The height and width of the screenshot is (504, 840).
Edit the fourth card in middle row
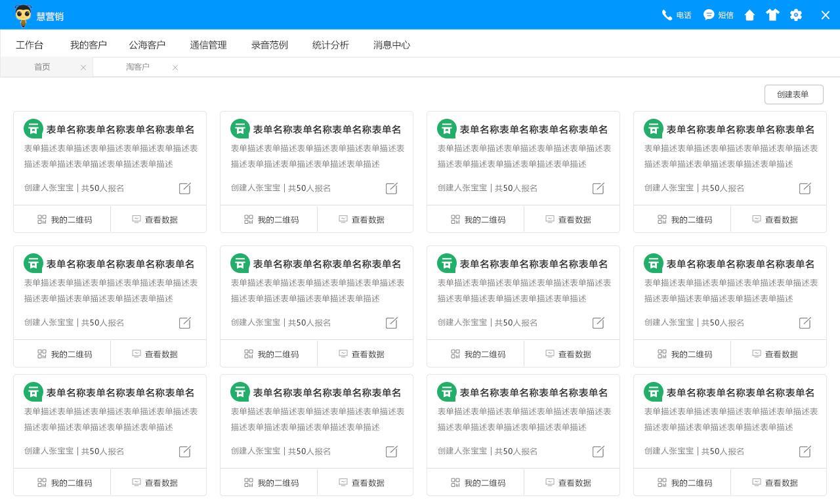pos(805,323)
